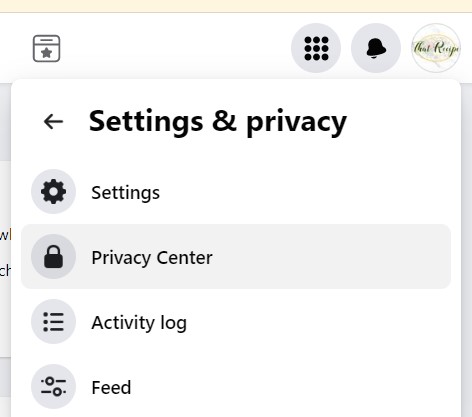Click the pale yellow banner strip at top
Screen dimensions: 472x417
[x=236, y=6]
